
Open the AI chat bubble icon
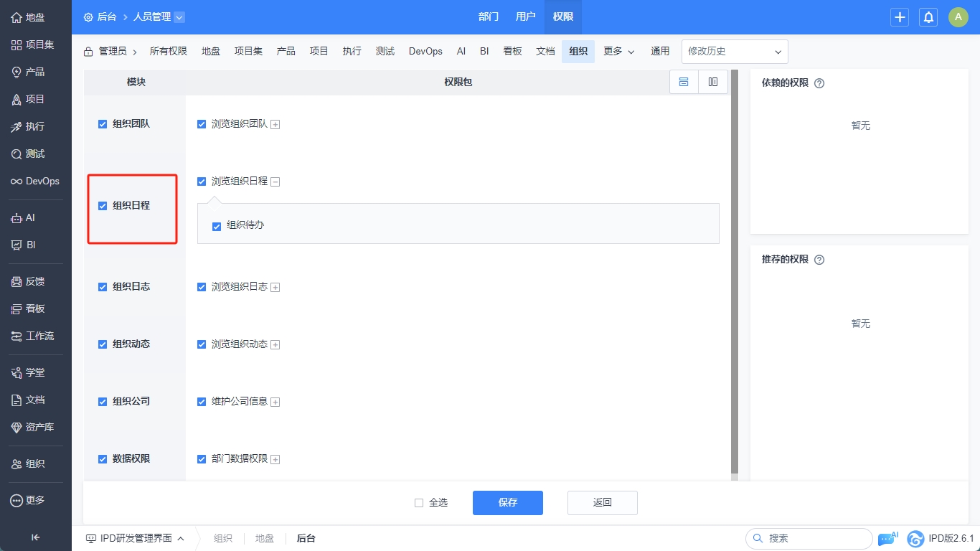click(x=887, y=539)
